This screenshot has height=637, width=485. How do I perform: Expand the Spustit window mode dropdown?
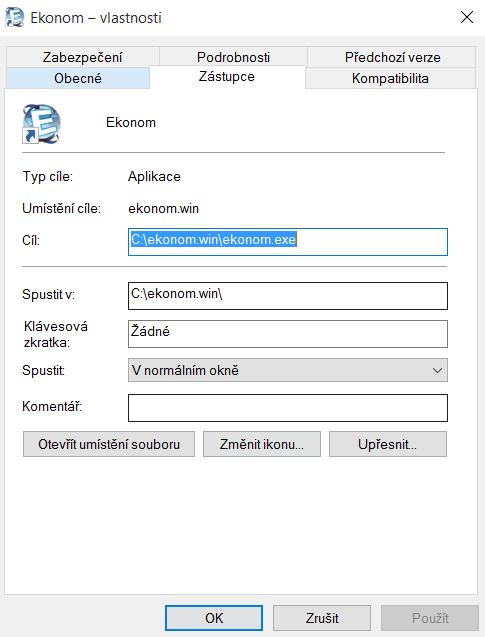click(x=288, y=370)
